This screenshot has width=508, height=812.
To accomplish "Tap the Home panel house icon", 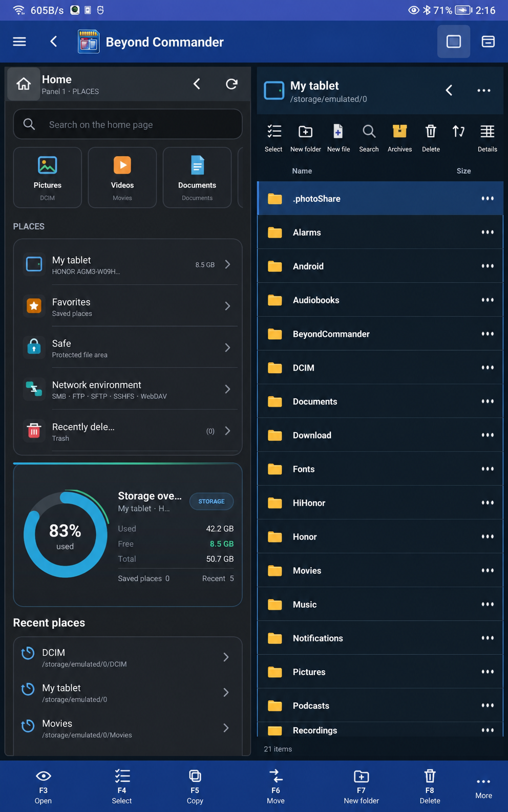I will [24, 84].
